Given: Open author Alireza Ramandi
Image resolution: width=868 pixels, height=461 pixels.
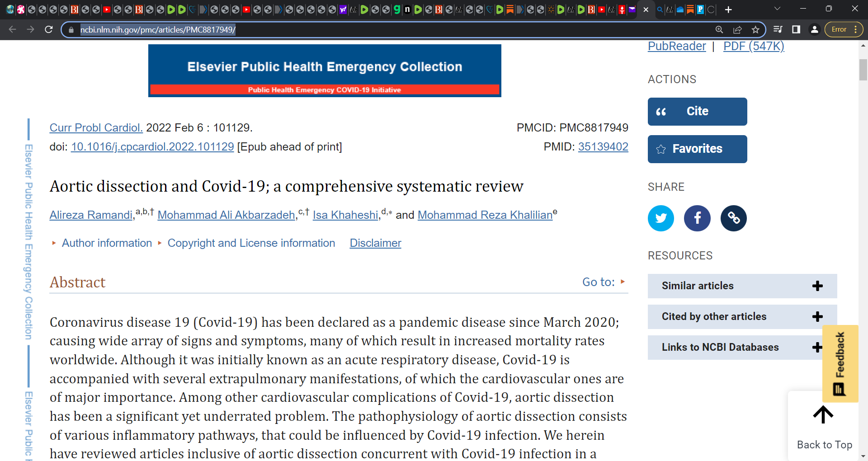Looking at the screenshot, I should tap(91, 215).
